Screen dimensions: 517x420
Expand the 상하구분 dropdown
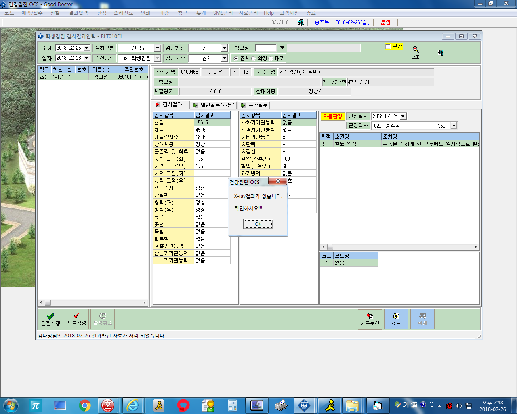[x=158, y=48]
